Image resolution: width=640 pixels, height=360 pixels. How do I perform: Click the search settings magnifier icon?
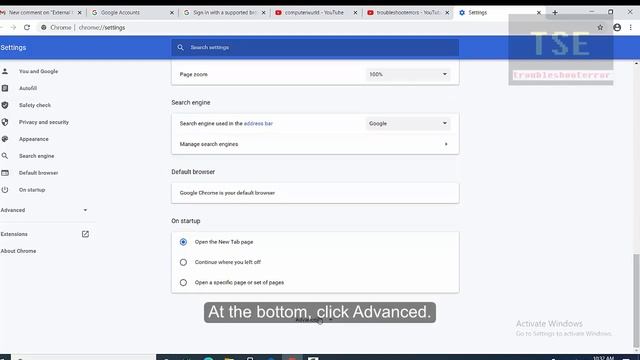180,47
